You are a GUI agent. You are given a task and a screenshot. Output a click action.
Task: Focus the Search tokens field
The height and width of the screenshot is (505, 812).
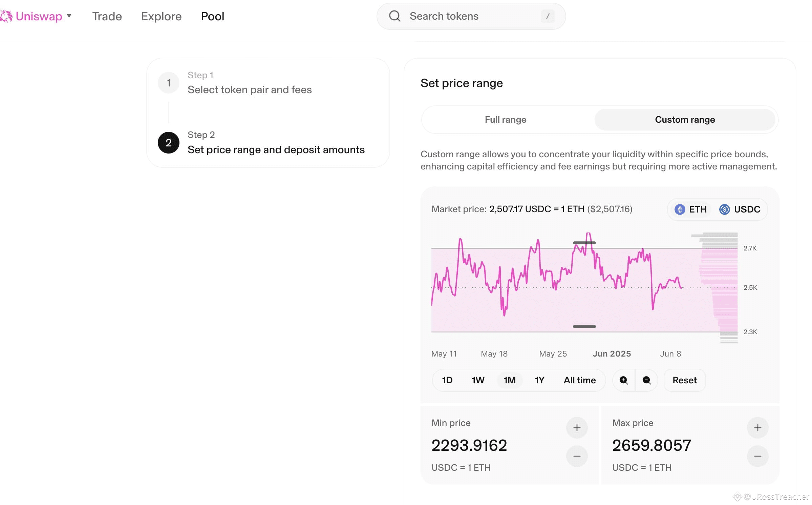point(471,16)
